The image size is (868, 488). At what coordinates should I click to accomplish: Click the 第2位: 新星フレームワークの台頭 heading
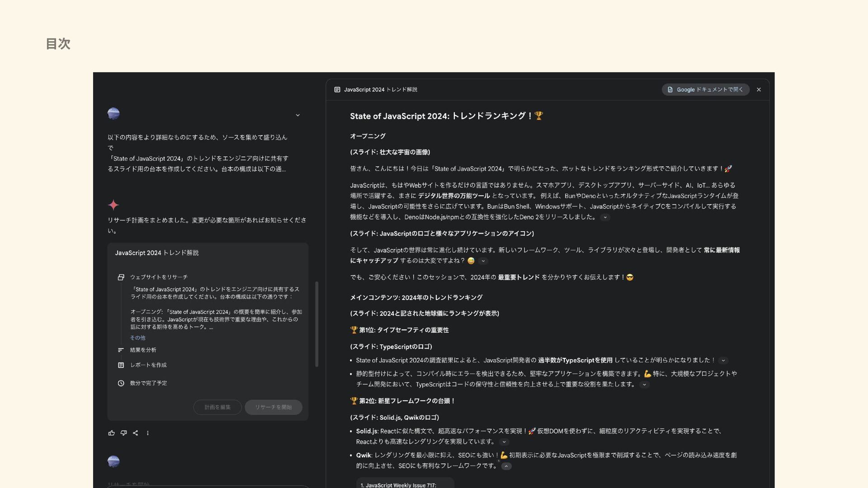click(402, 401)
